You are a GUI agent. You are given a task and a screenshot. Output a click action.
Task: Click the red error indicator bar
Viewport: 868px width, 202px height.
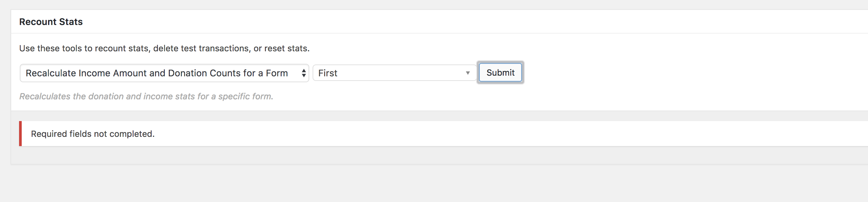coord(21,134)
